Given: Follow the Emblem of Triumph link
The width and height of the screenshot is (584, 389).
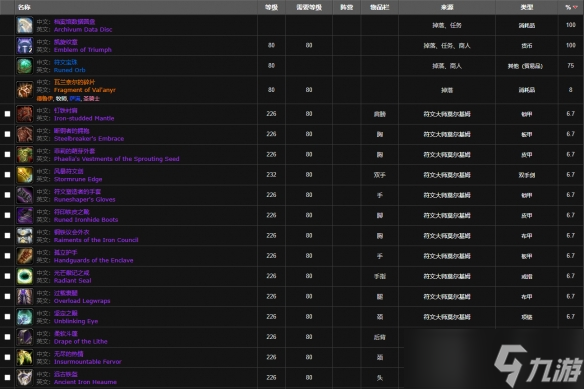Looking at the screenshot, I should [x=83, y=50].
